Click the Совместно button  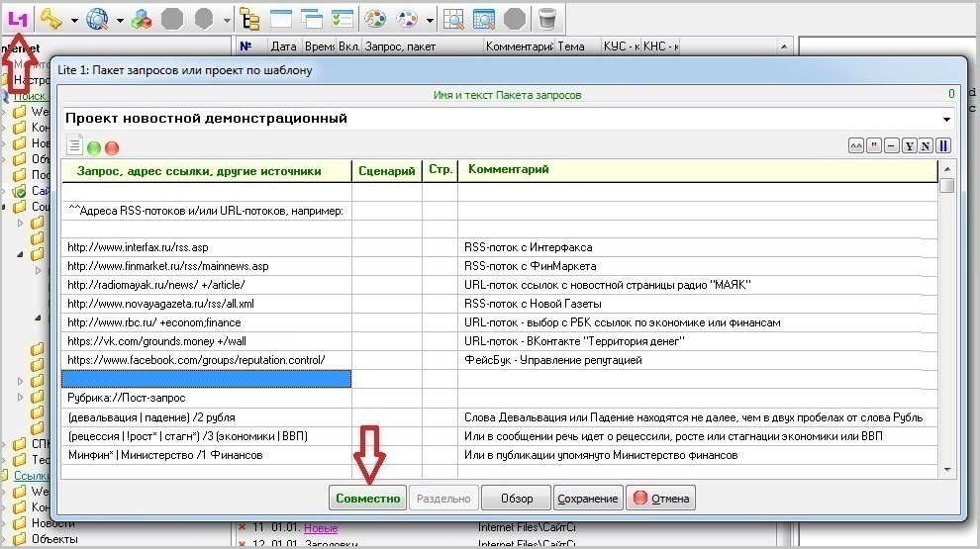[x=368, y=498]
